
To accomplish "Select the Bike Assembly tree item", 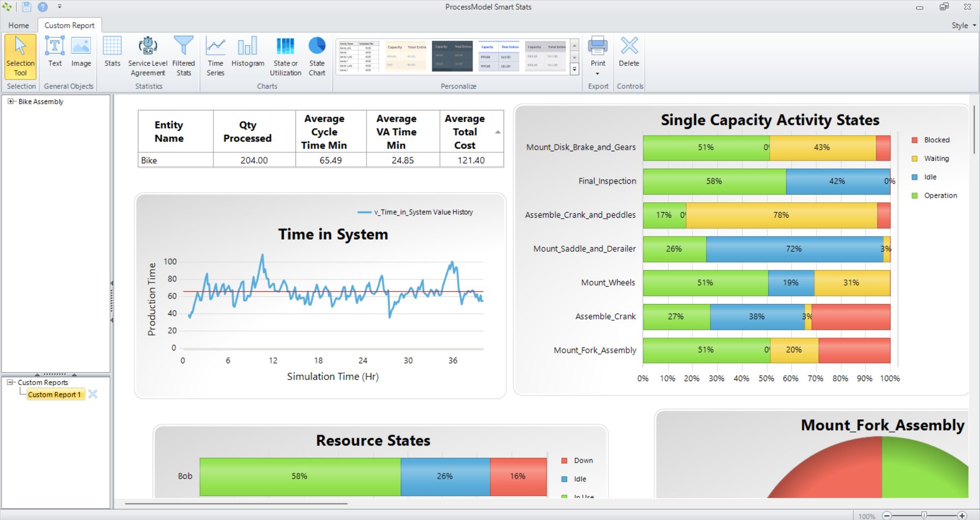I will coord(41,102).
